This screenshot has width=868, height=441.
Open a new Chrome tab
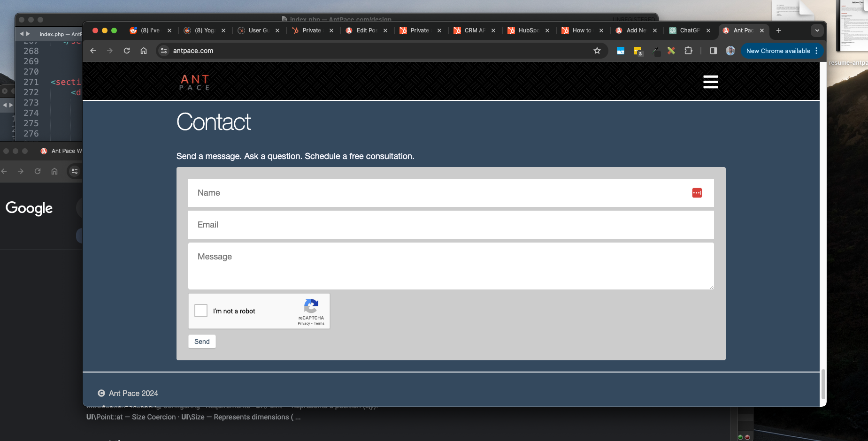click(779, 30)
